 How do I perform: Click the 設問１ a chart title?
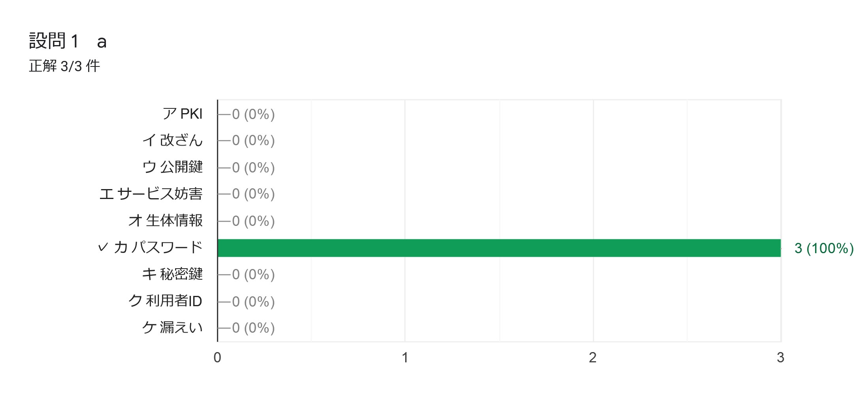[68, 41]
